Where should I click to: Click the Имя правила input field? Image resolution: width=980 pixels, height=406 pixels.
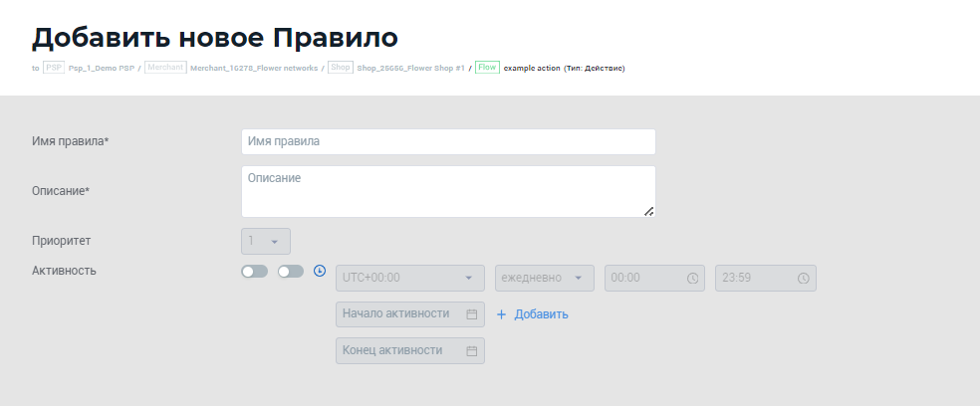point(448,141)
